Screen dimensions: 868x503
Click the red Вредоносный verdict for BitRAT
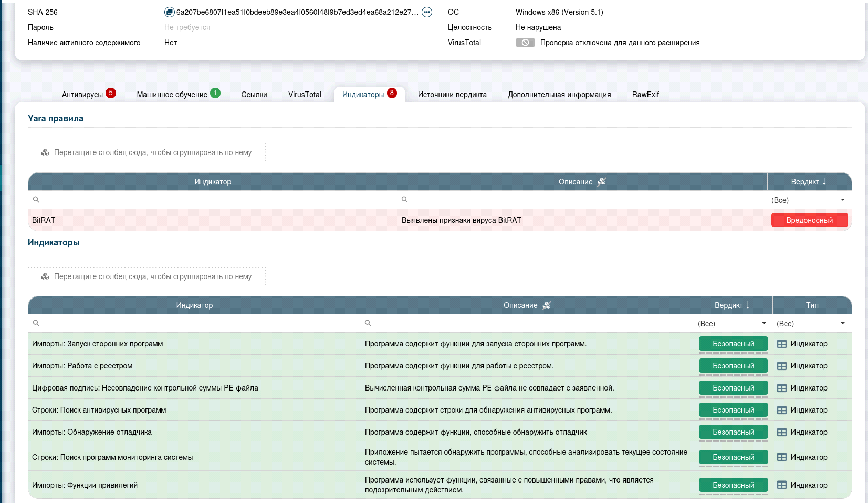point(809,220)
